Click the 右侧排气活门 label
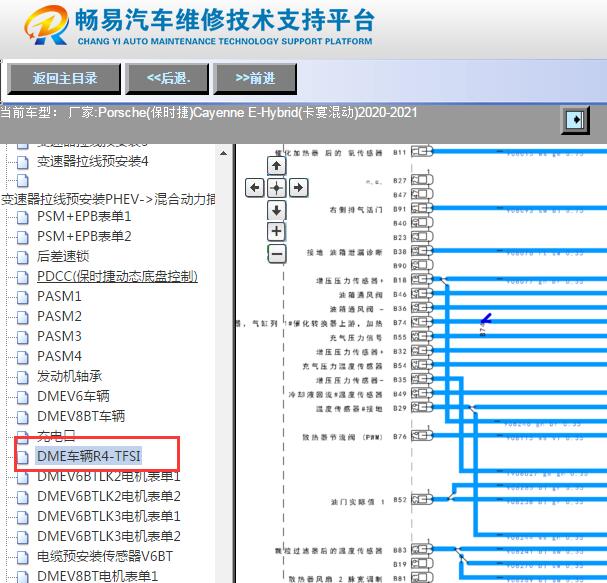 356,209
